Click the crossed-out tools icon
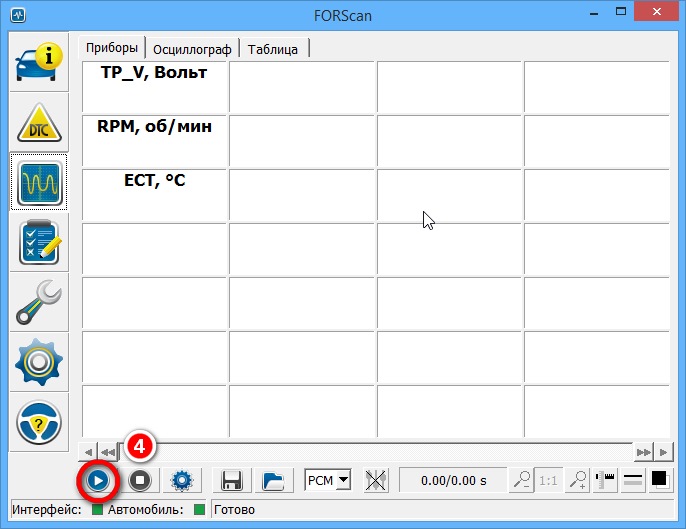686x529 pixels. pyautogui.click(x=375, y=480)
